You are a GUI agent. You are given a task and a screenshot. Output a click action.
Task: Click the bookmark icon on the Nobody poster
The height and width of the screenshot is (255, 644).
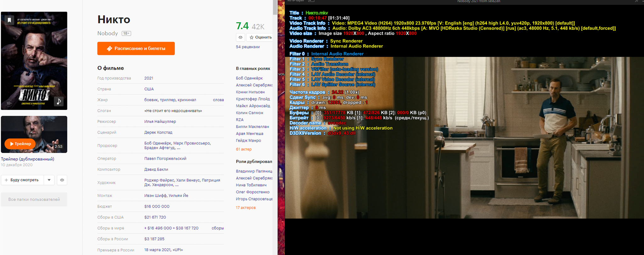click(x=9, y=20)
